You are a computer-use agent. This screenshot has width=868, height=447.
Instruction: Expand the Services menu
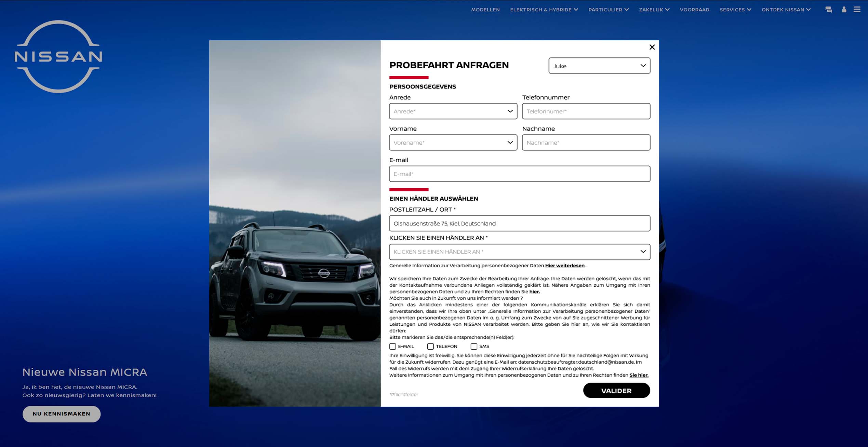coord(735,10)
